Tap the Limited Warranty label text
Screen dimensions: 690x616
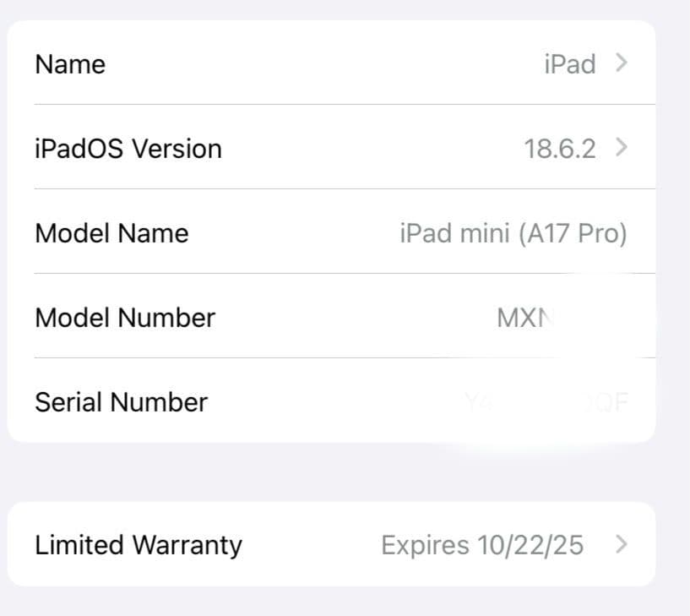pyautogui.click(x=138, y=545)
